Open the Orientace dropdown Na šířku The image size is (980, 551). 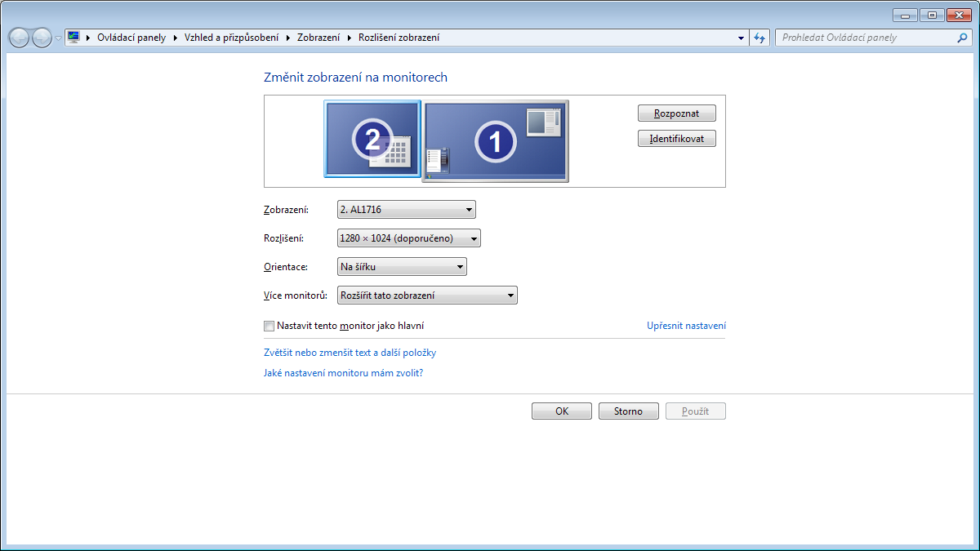coord(402,267)
